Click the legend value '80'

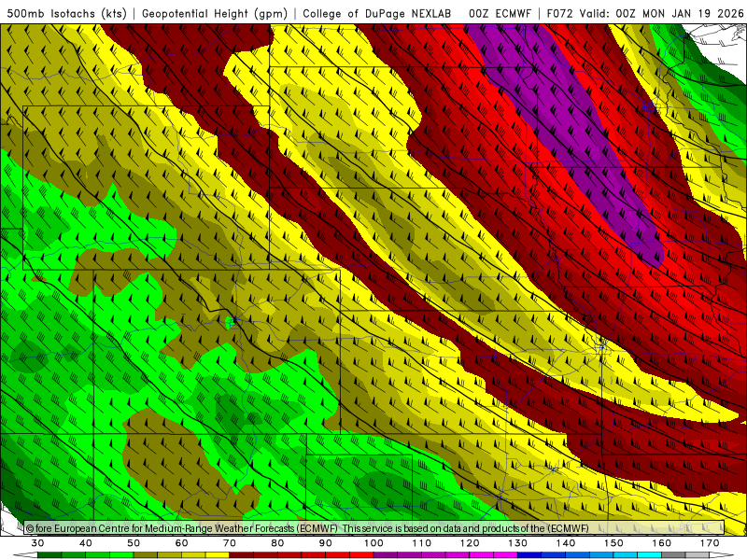(277, 543)
